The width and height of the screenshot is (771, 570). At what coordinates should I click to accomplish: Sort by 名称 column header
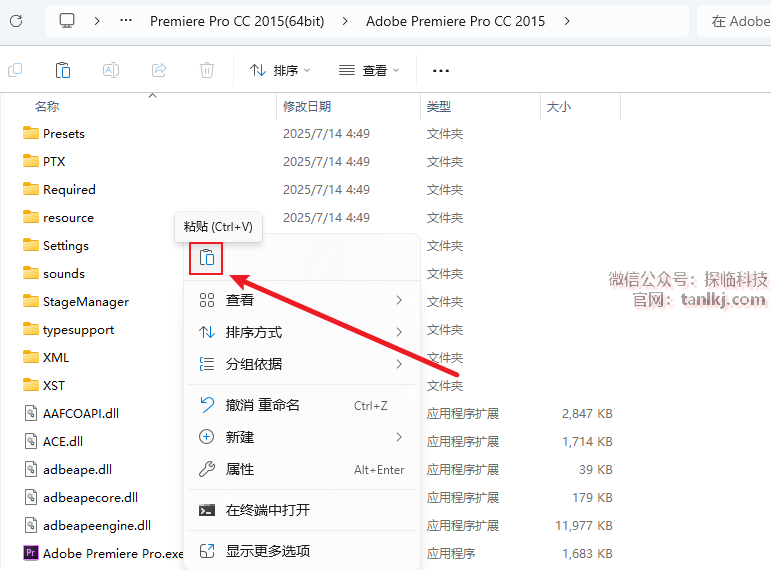[x=47, y=106]
